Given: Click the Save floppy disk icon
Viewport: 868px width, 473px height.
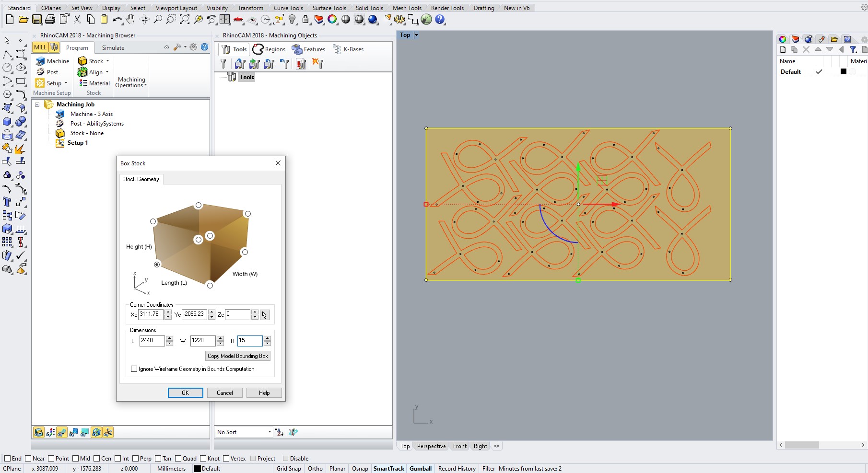Looking at the screenshot, I should (x=37, y=20).
